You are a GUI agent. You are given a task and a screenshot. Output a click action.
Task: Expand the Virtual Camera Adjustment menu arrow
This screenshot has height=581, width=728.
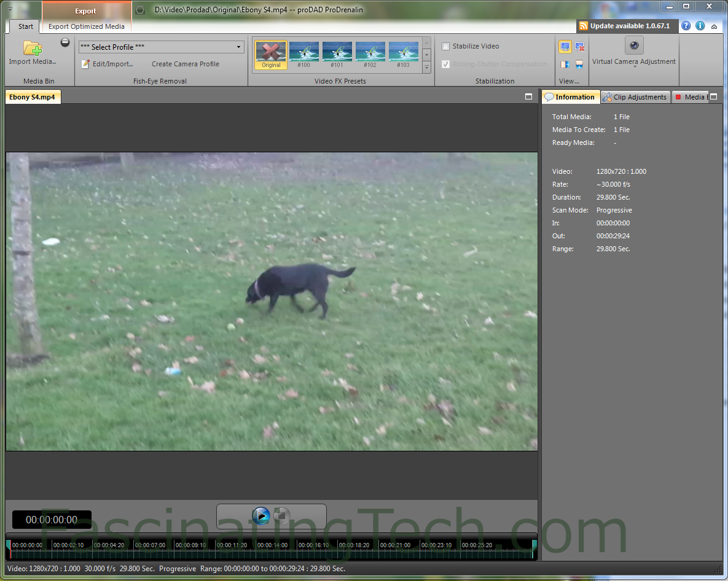pyautogui.click(x=635, y=67)
